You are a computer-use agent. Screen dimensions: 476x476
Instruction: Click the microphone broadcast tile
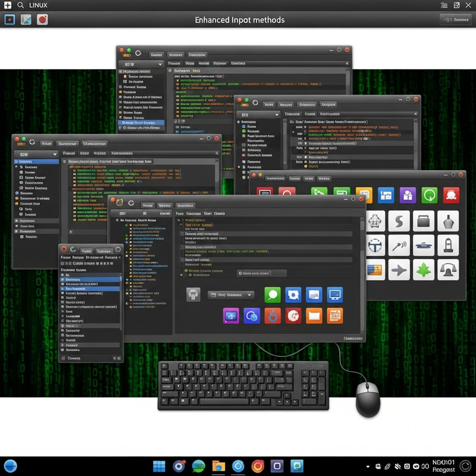399,245
